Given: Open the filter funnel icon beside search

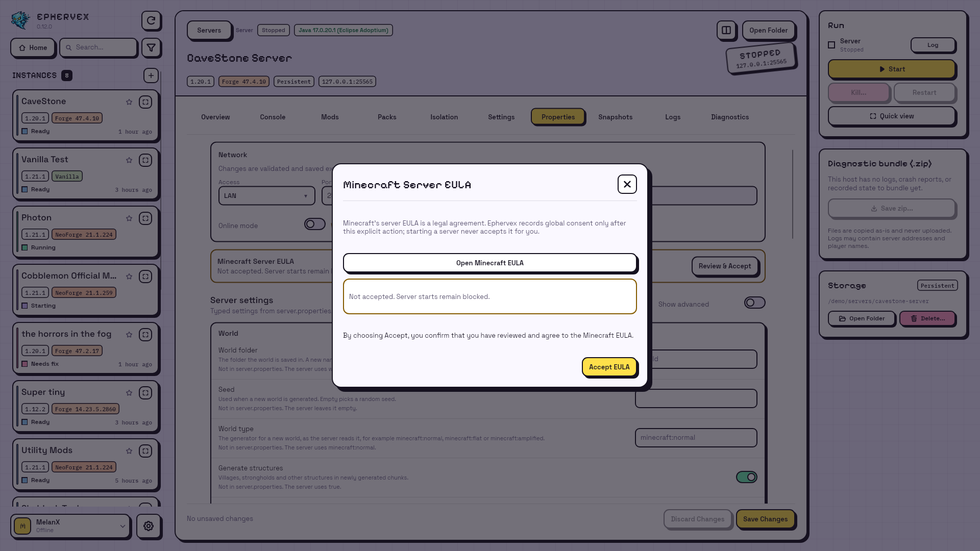Looking at the screenshot, I should pos(151,47).
